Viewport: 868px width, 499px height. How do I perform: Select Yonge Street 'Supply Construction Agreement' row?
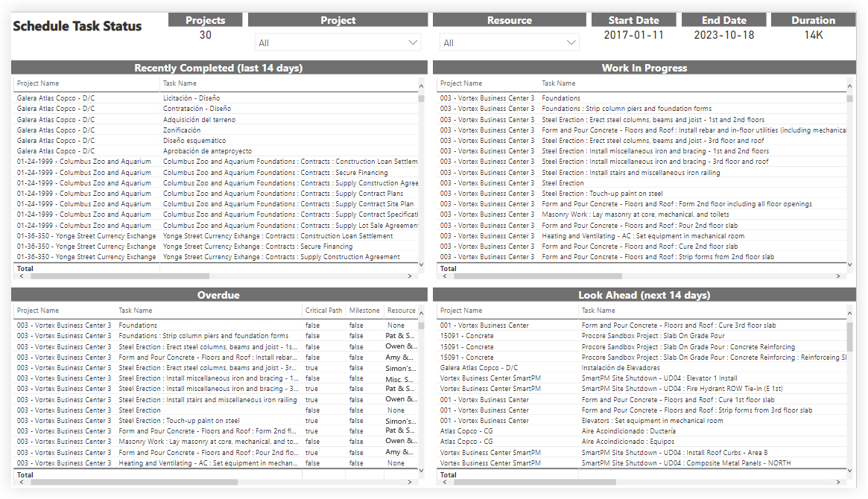216,257
